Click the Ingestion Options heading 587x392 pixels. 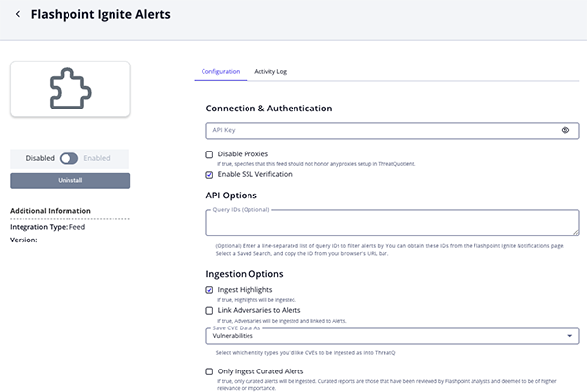pyautogui.click(x=245, y=274)
